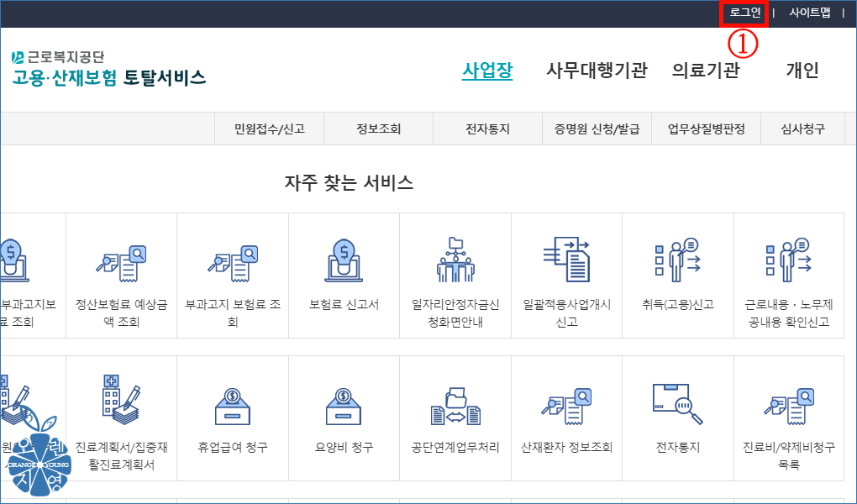The width and height of the screenshot is (857, 504).
Task: Switch to the 사무대행기관 tab
Action: pyautogui.click(x=597, y=71)
